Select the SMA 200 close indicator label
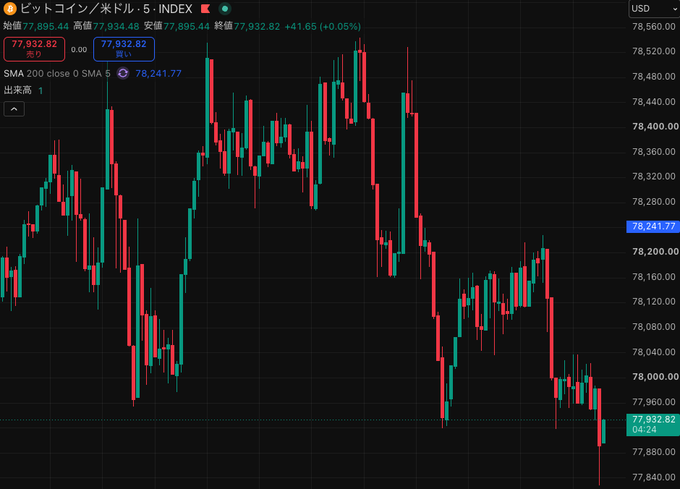Screen dimensions: 680x489 pyautogui.click(x=57, y=73)
